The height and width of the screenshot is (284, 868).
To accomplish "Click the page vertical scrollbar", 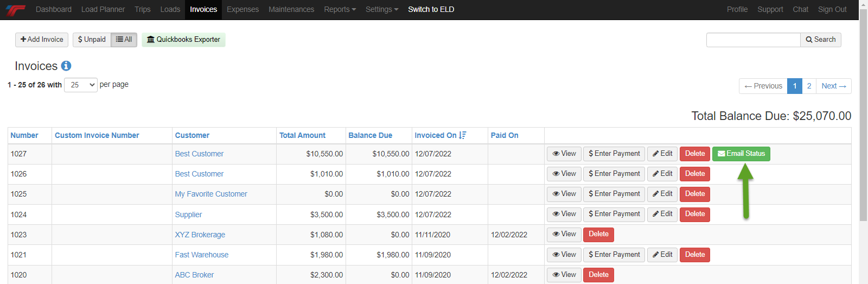I will [x=864, y=114].
